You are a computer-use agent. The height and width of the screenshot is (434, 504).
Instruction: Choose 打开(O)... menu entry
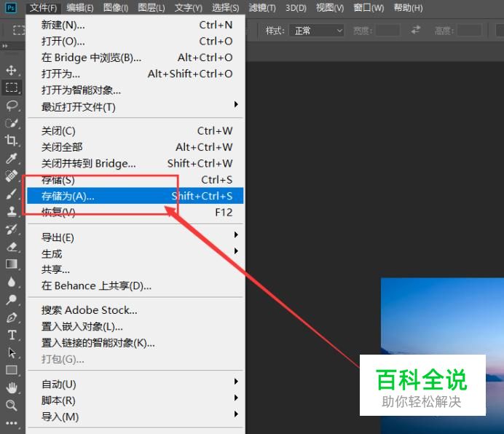tap(135, 42)
